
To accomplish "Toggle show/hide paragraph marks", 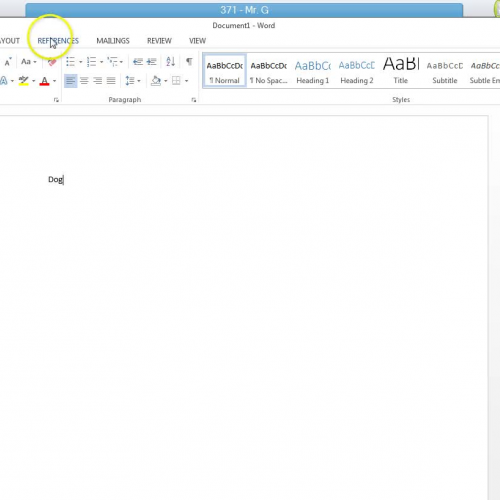I will (x=189, y=62).
